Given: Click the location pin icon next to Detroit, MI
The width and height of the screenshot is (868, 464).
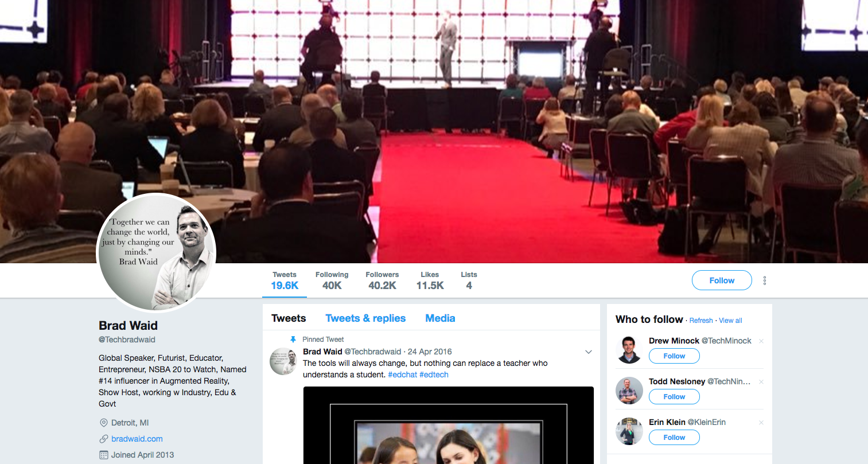Looking at the screenshot, I should click(x=104, y=423).
